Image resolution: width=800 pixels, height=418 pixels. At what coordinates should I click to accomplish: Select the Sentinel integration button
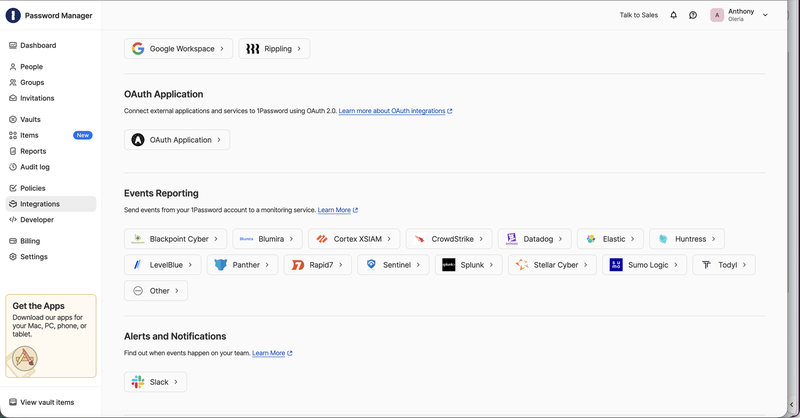click(x=393, y=265)
